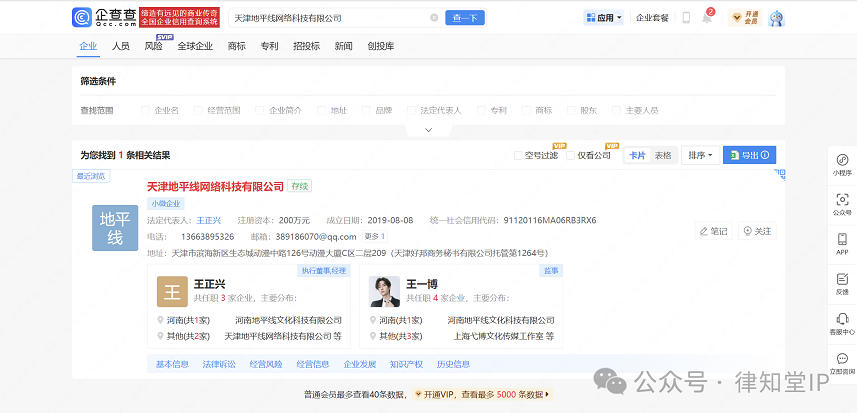Click the company name search input field
857x413 pixels.
(x=328, y=18)
